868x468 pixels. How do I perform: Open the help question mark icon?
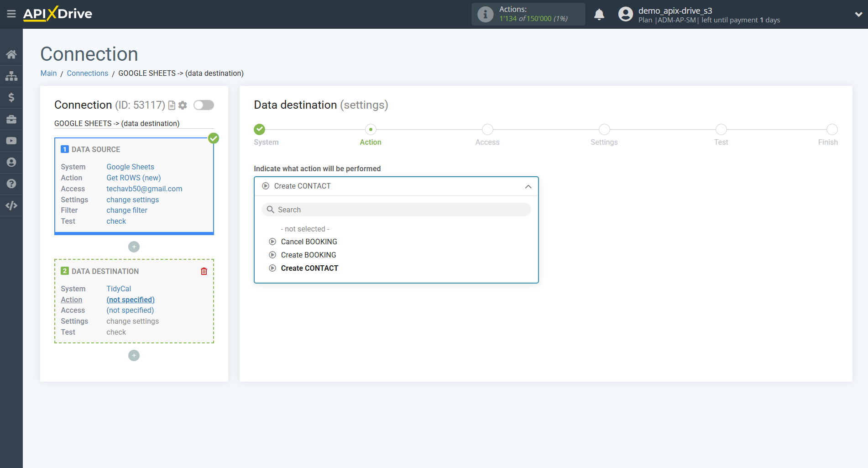tap(11, 183)
